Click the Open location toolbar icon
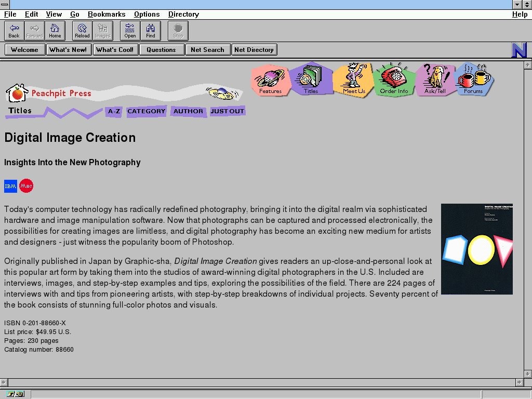Image resolution: width=532 pixels, height=399 pixels. coord(130,31)
